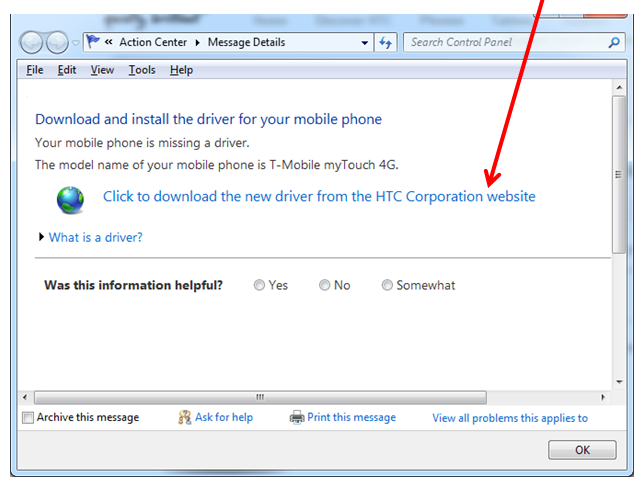Screen dimensions: 644x483
Task: Open the File menu
Action: (35, 70)
